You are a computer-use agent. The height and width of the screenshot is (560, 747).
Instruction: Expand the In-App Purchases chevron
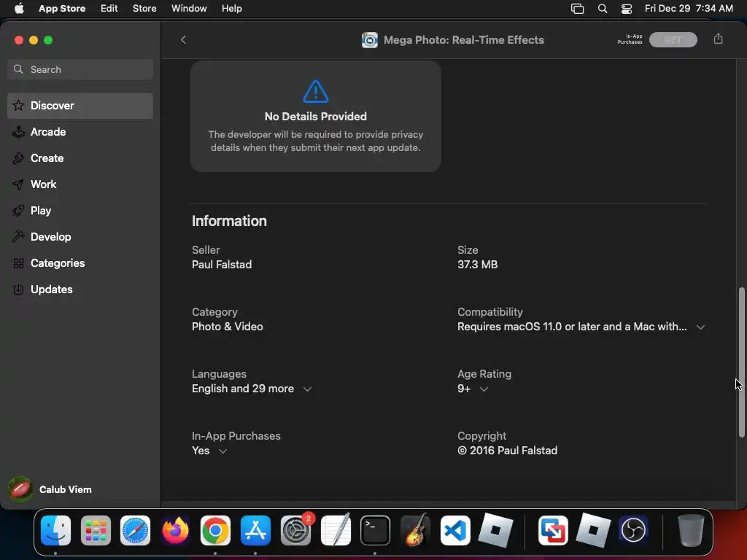(222, 451)
